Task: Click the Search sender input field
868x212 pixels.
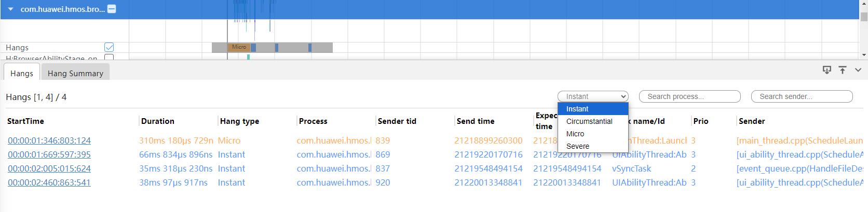Action: coord(802,96)
